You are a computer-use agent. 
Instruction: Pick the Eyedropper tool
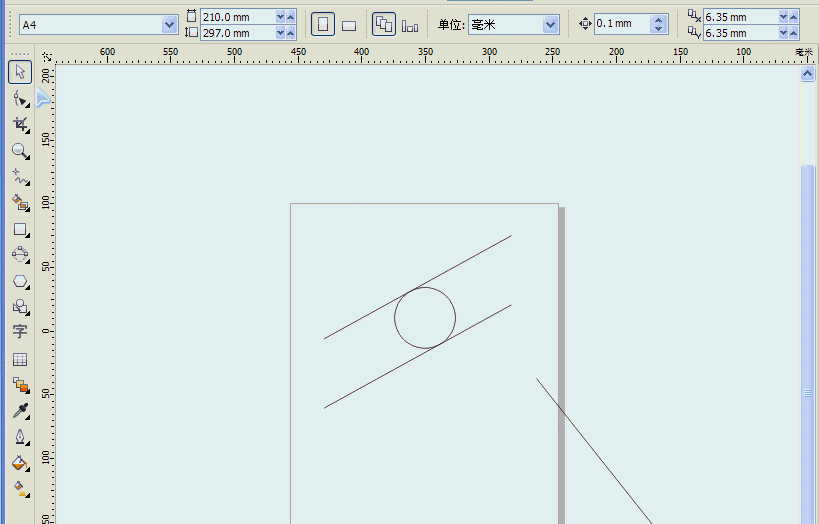point(20,411)
